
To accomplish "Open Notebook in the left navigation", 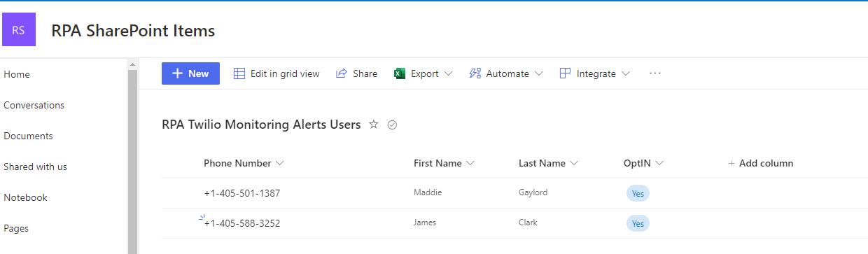I will pos(25,197).
